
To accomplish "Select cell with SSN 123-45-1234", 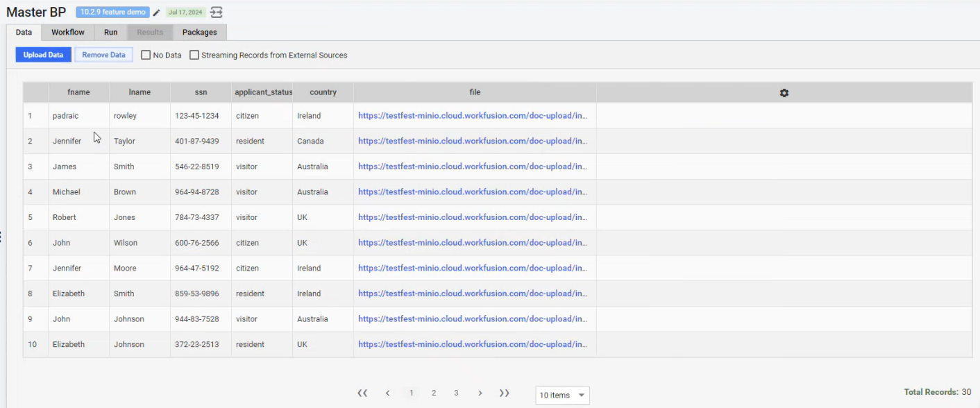I will pos(201,116).
